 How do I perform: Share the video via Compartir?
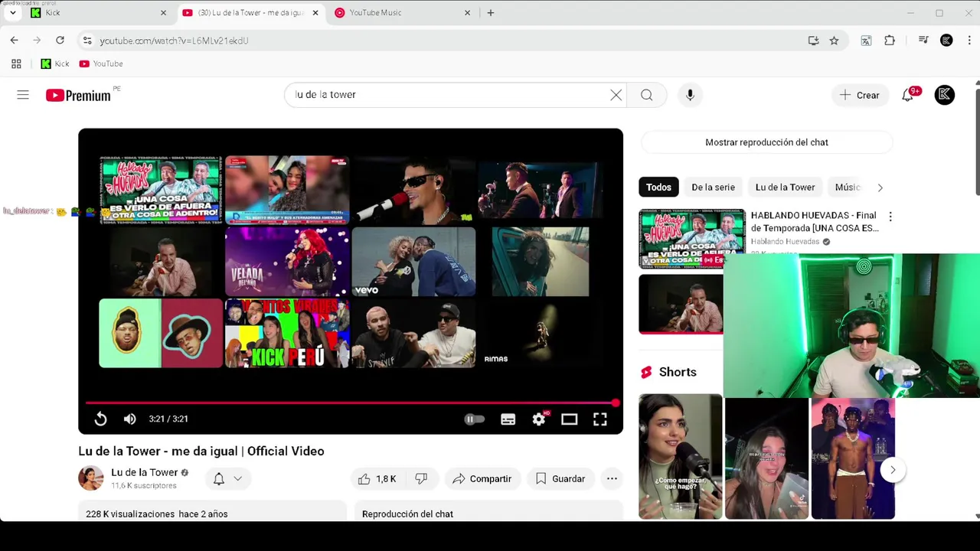pyautogui.click(x=482, y=479)
